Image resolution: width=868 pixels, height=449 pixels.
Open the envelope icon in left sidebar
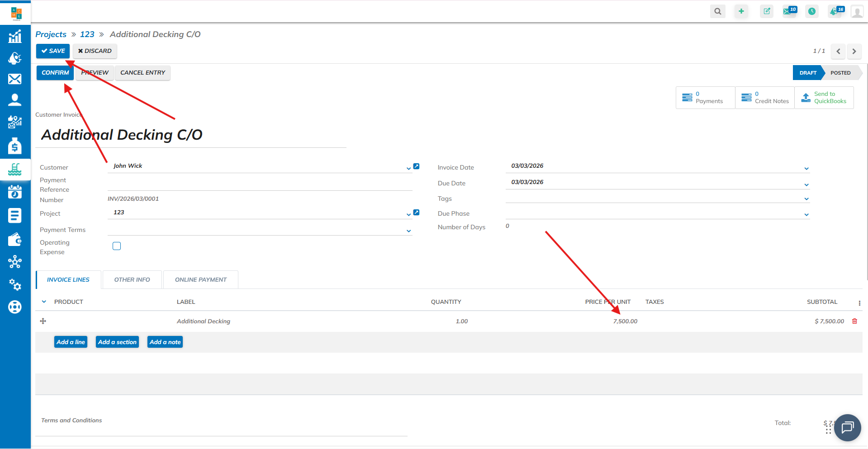(14, 79)
